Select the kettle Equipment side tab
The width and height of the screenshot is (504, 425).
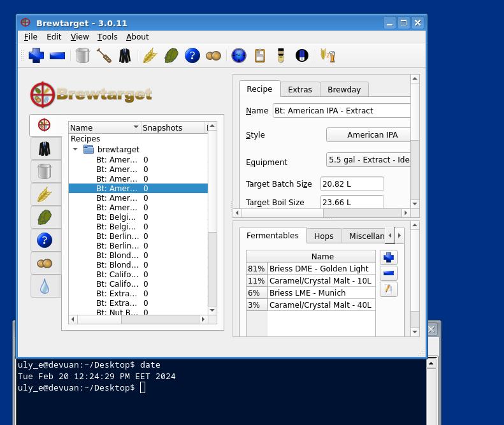click(45, 171)
